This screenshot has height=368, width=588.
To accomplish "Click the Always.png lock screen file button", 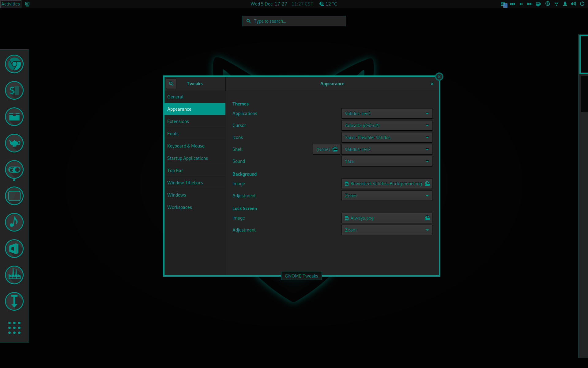I will click(387, 218).
